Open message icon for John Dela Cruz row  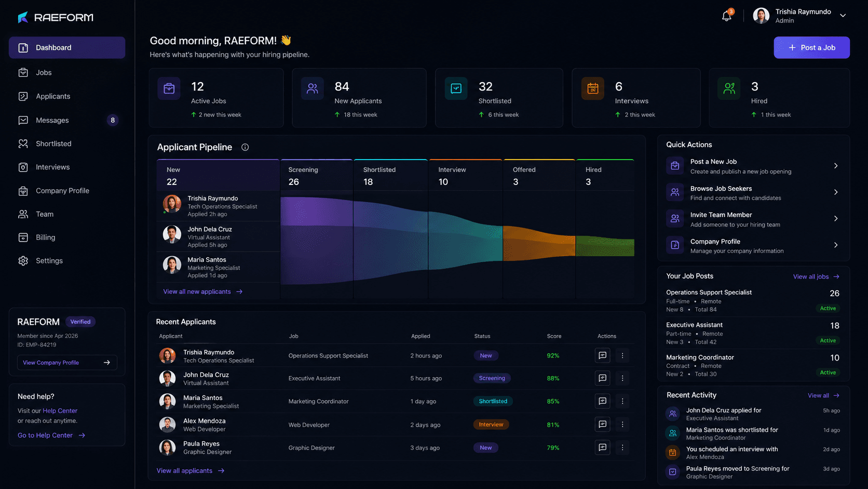pyautogui.click(x=602, y=378)
